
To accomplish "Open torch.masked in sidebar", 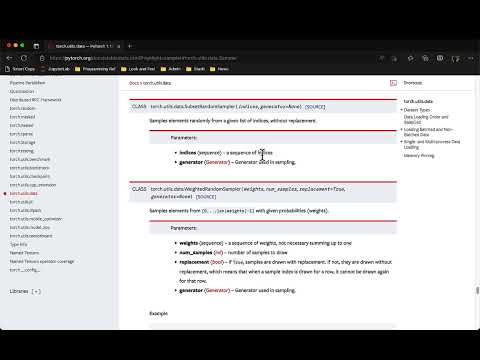I will click(22, 117).
